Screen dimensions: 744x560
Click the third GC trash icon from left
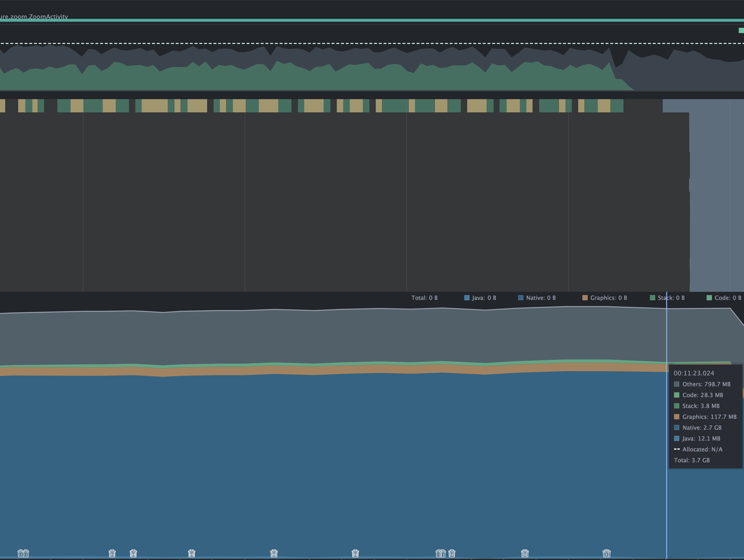(112, 553)
